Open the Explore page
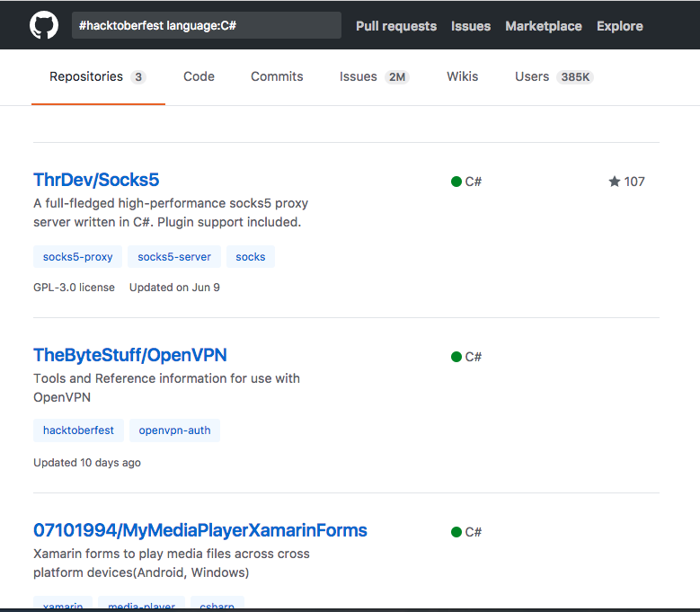Viewport: 700px width, 612px height. (x=620, y=26)
